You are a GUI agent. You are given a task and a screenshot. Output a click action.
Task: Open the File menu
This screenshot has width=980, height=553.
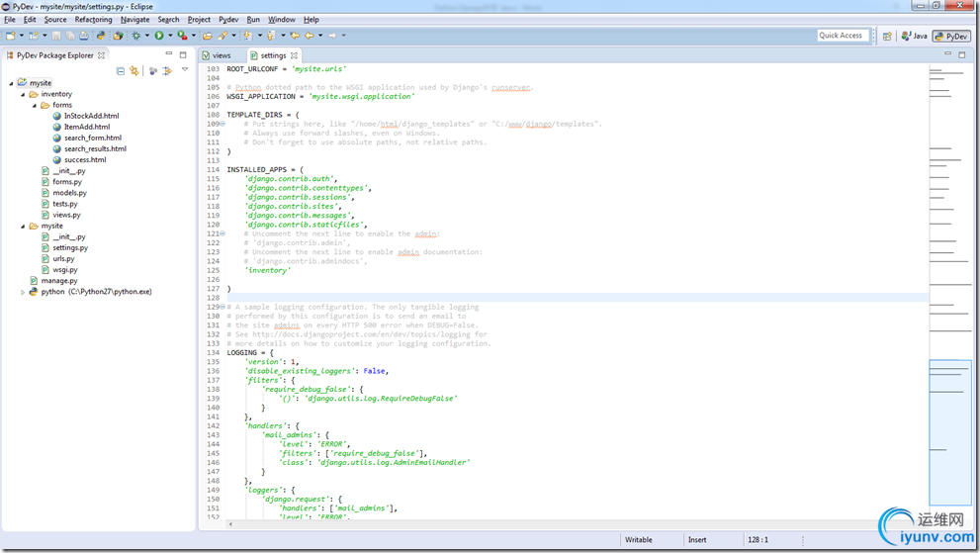[9, 20]
